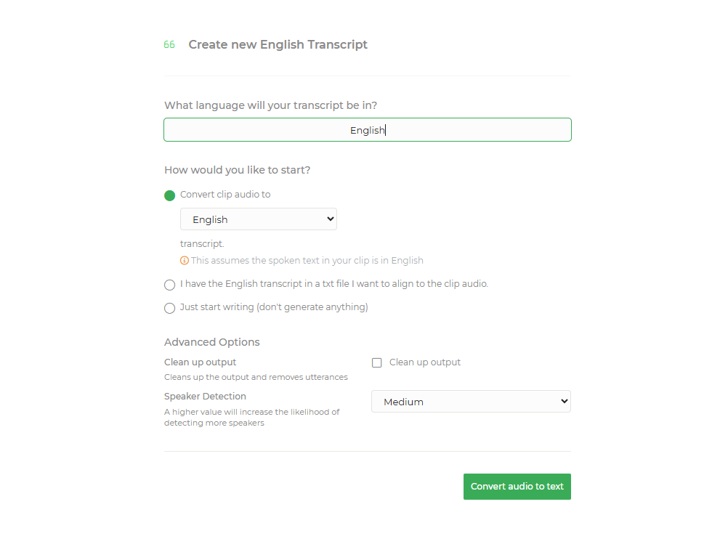Click the info icon beside the English assumption note
Viewport: 728px width, 560px height.
[185, 260]
